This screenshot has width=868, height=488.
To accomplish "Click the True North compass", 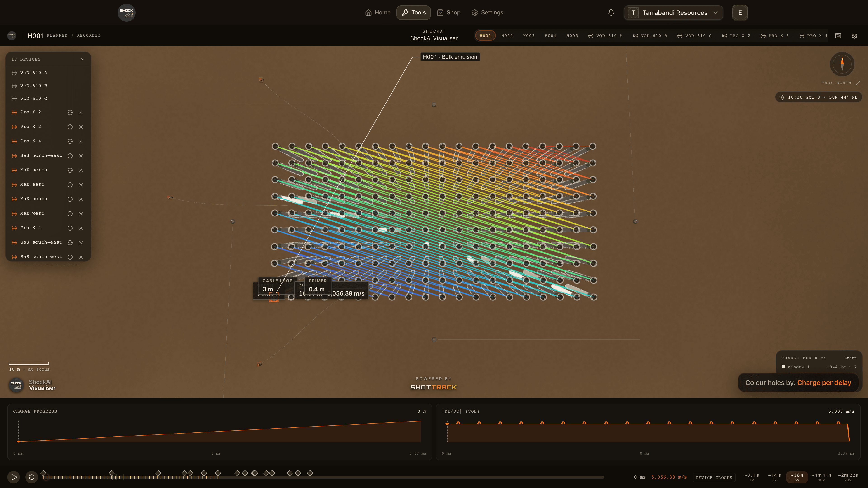I will (x=842, y=64).
